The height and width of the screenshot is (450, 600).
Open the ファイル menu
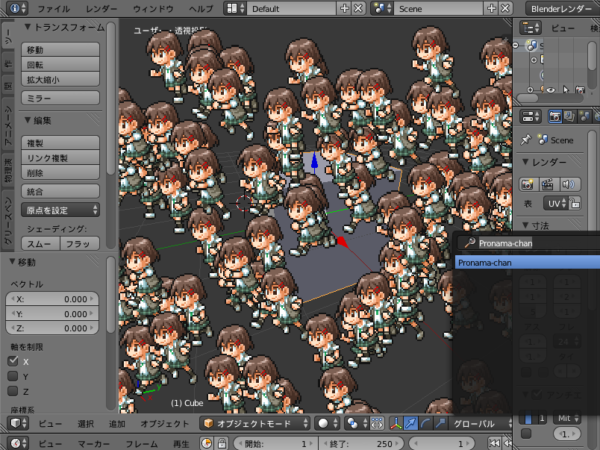click(x=54, y=8)
